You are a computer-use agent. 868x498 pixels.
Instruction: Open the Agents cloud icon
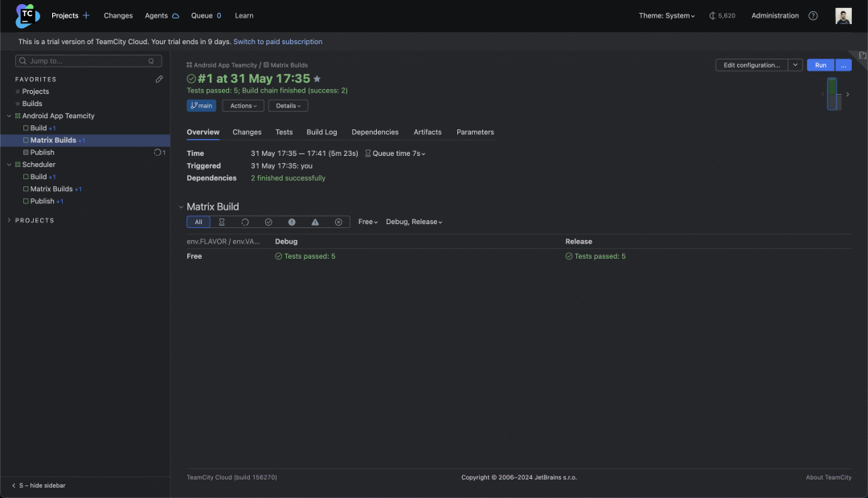pos(175,15)
